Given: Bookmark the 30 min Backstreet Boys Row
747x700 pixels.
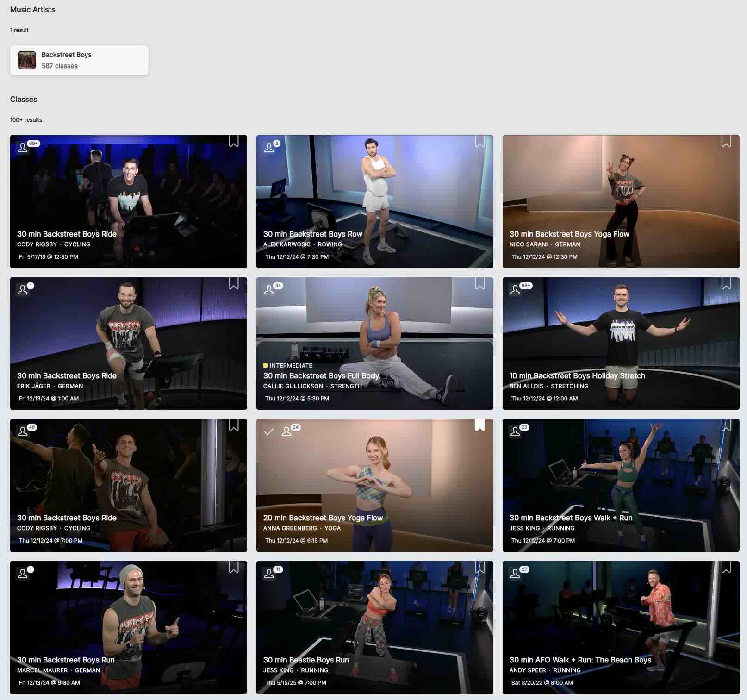Looking at the screenshot, I should 480,141.
